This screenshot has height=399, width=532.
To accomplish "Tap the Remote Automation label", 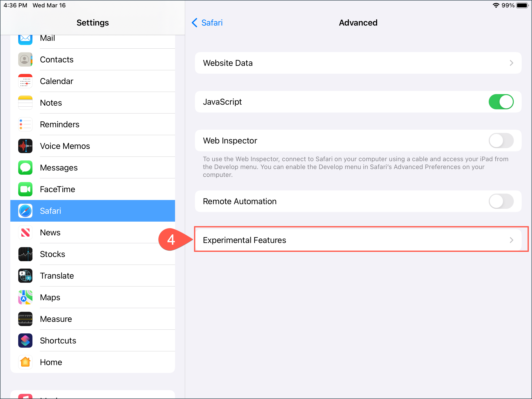I will pos(240,201).
